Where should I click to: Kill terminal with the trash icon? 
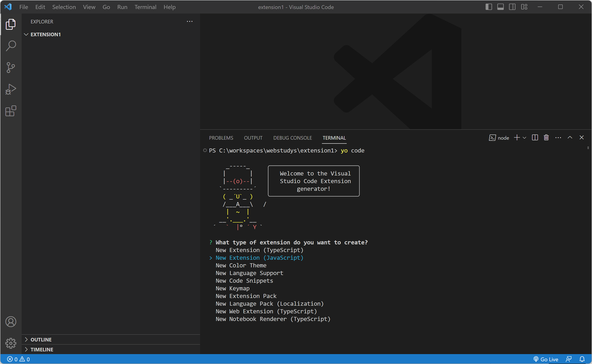point(546,138)
